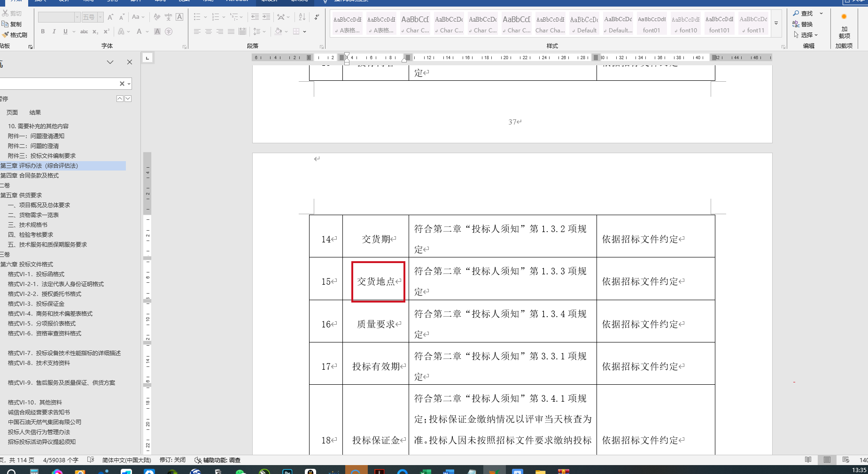Screen dimensions: 868x474
Task: Close the navigation pane
Action: click(130, 62)
